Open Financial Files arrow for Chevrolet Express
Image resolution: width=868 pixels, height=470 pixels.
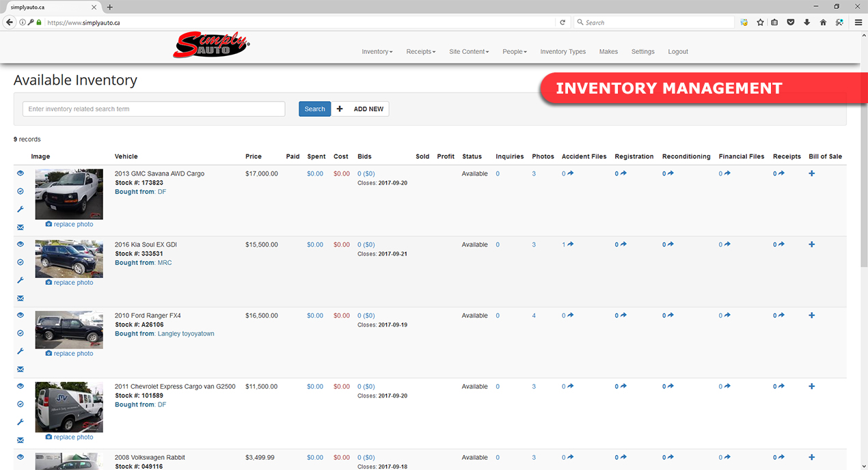coord(727,387)
